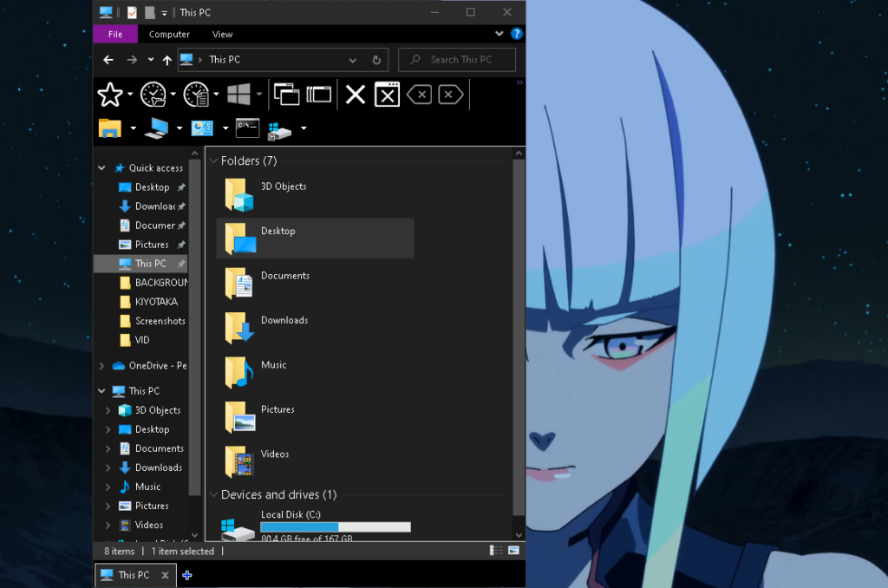Screen dimensions: 888x588
Task: Go forward with the right arrow
Action: (x=132, y=60)
